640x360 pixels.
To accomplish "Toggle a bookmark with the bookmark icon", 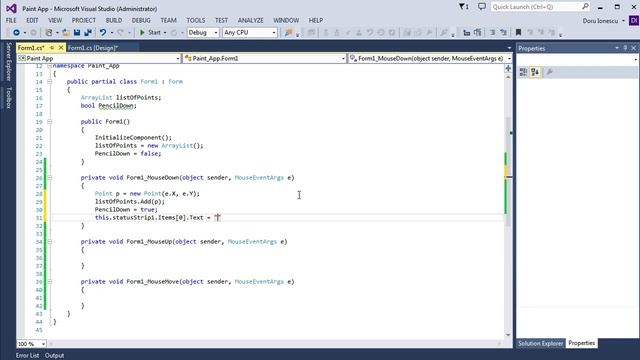I will 518,32.
